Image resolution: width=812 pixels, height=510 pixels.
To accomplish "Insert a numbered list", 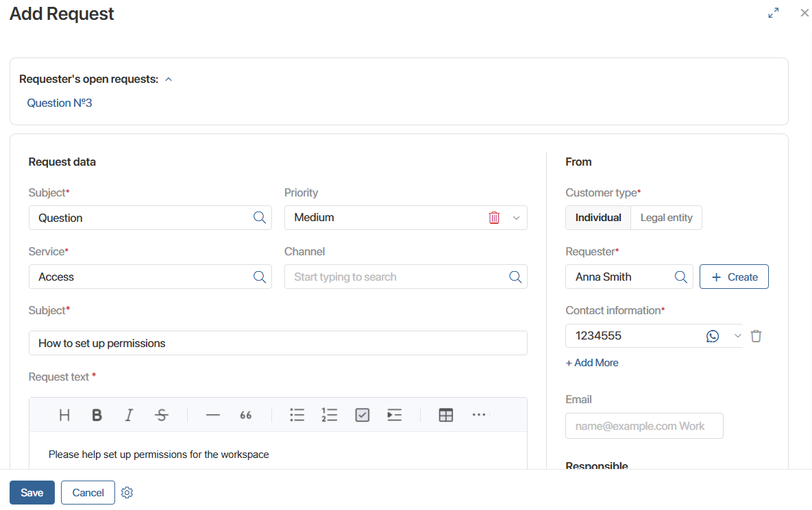I will click(x=330, y=415).
